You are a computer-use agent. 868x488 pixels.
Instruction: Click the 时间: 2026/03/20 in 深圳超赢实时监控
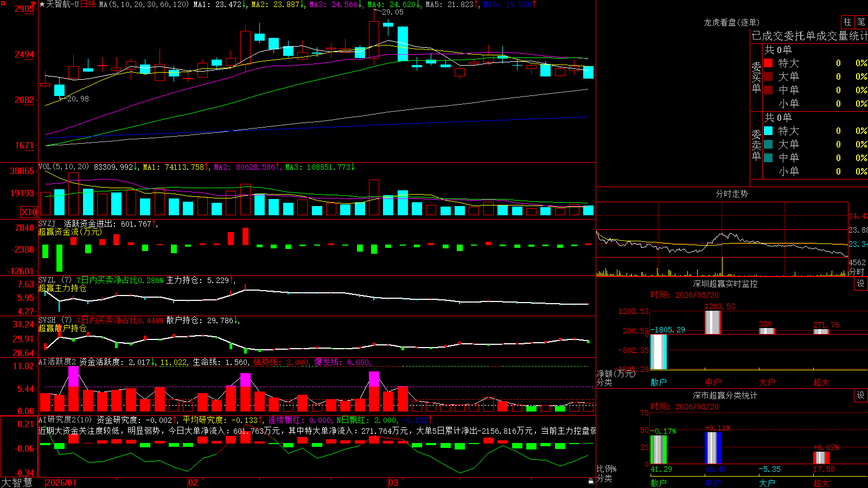685,295
